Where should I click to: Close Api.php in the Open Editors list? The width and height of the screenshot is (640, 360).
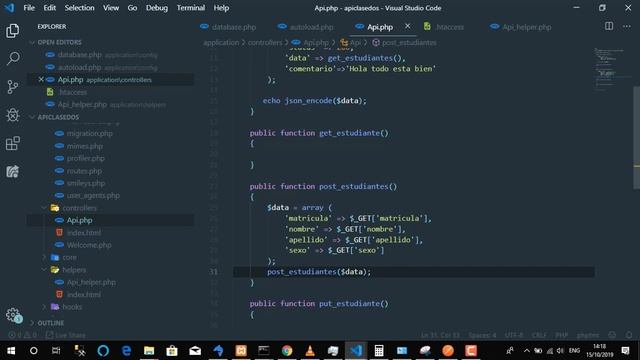tap(41, 80)
